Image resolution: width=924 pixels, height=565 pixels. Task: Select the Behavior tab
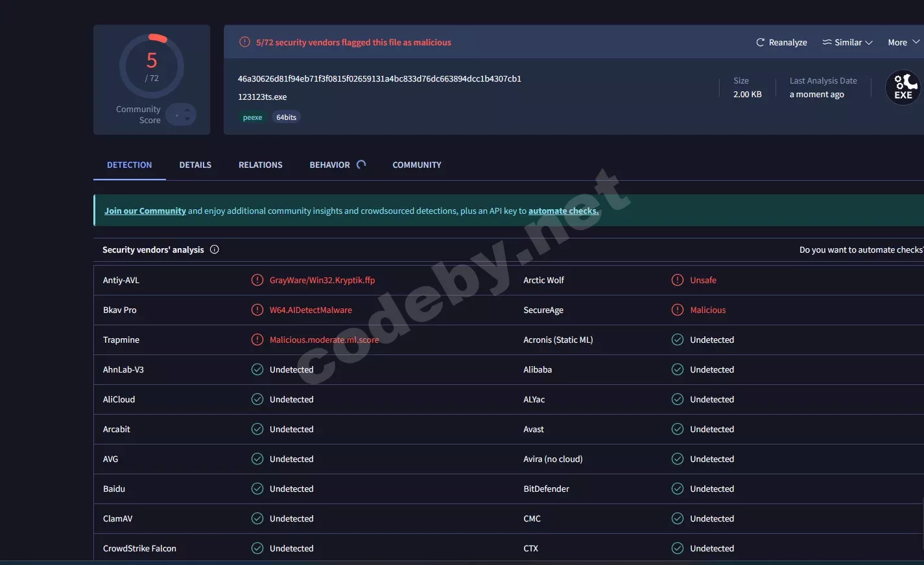click(337, 165)
